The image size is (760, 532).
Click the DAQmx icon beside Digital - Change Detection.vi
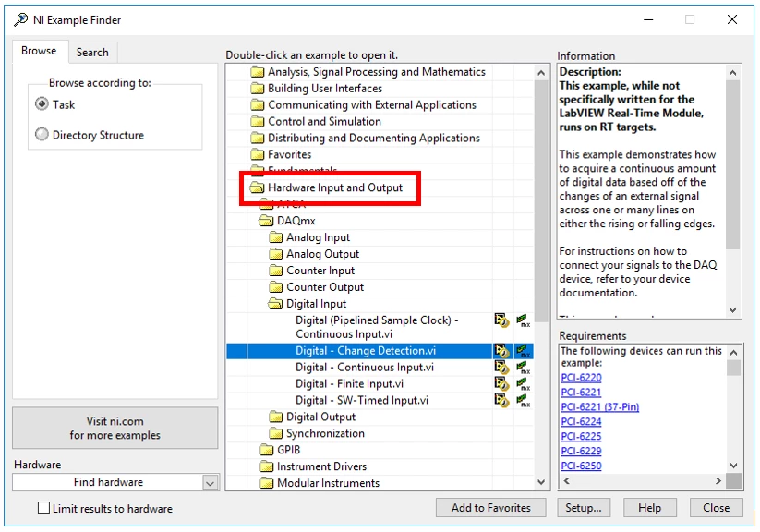pos(524,351)
